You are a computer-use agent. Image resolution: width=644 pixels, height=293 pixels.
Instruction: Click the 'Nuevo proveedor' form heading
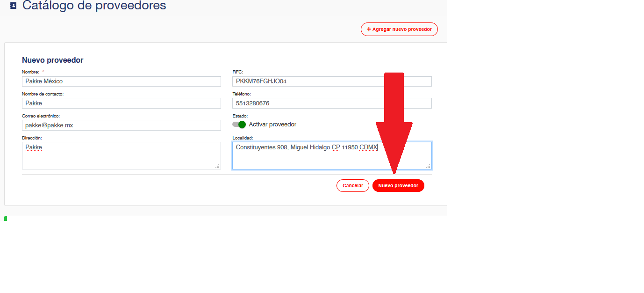(x=53, y=60)
